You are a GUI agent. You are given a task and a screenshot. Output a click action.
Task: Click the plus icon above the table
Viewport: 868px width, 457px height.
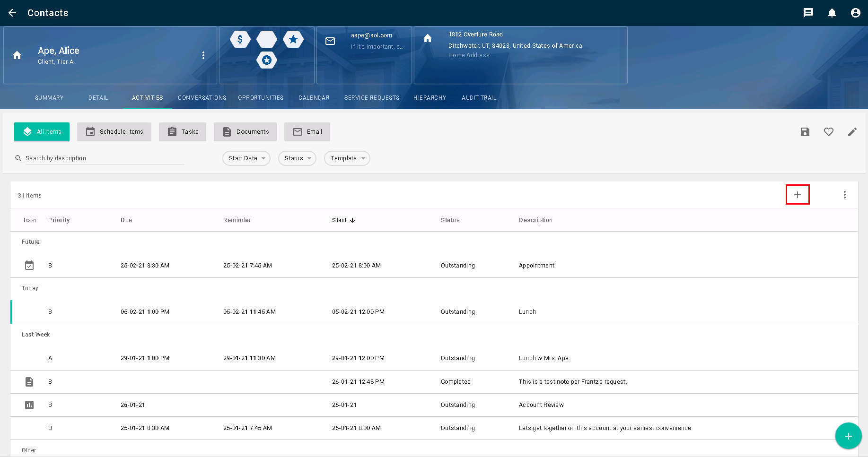pyautogui.click(x=797, y=195)
